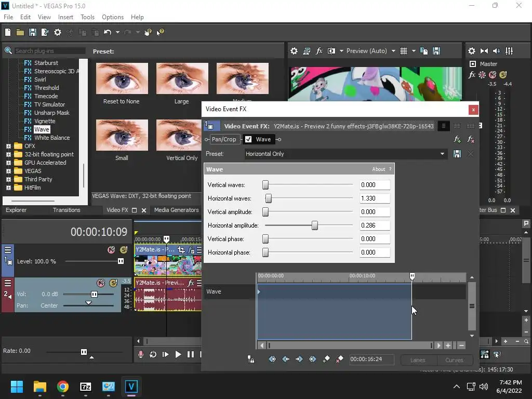
Task: Click the Plug-In Chain icon in Video Event FX
Action: 457,139
